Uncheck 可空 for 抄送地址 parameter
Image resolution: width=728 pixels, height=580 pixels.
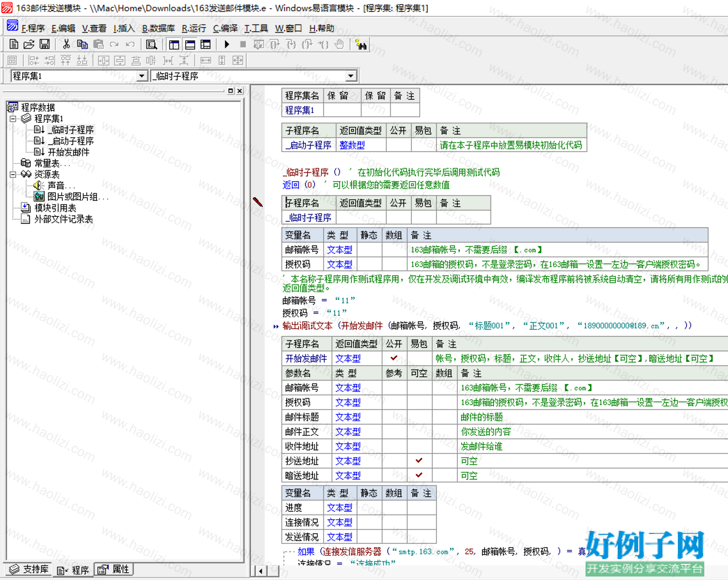419,461
